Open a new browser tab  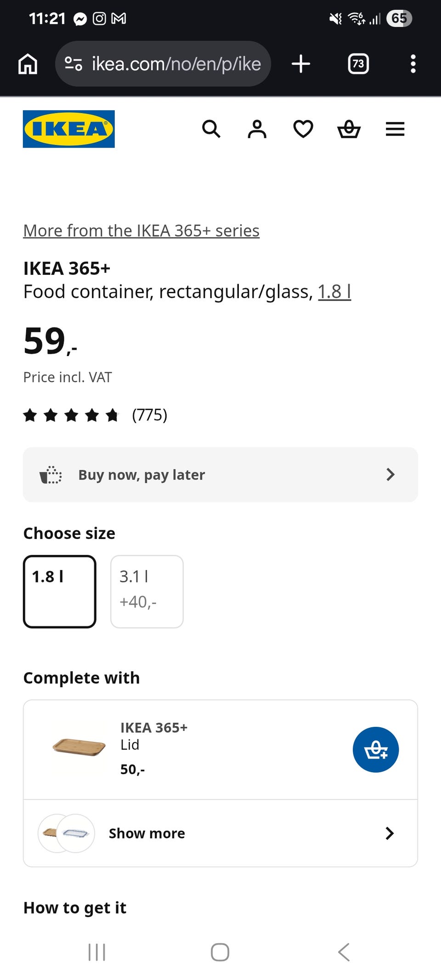coord(301,64)
